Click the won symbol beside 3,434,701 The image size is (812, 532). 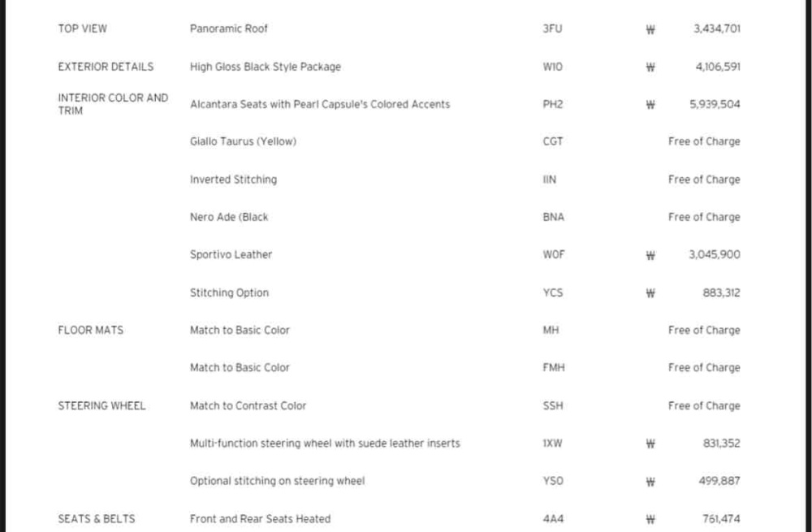tap(650, 29)
